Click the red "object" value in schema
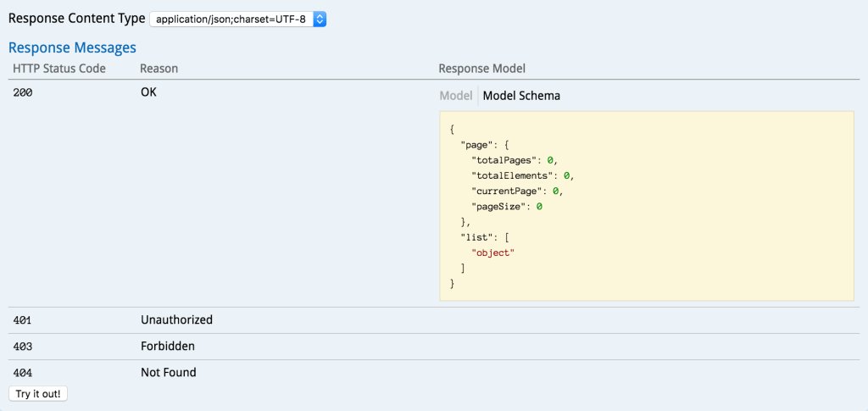868x411 pixels. 492,253
